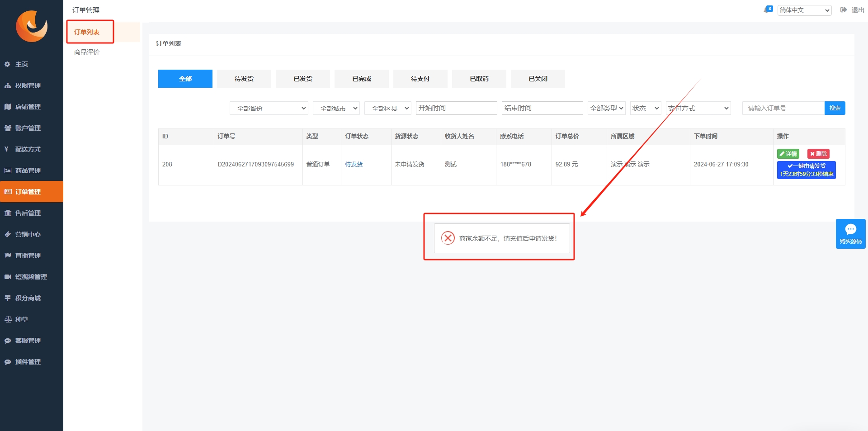Click the 请输入订单号 order number field
868x431 pixels.
click(x=783, y=108)
